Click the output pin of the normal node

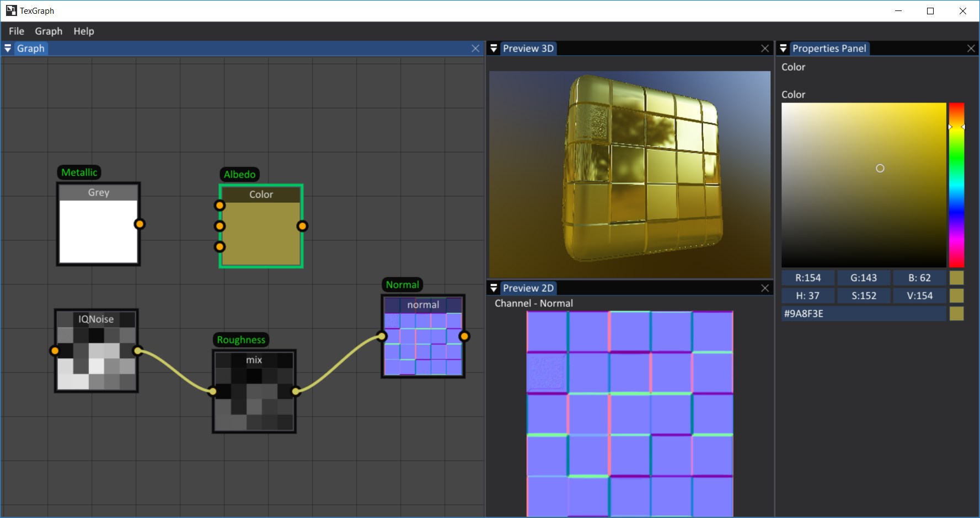tap(464, 336)
